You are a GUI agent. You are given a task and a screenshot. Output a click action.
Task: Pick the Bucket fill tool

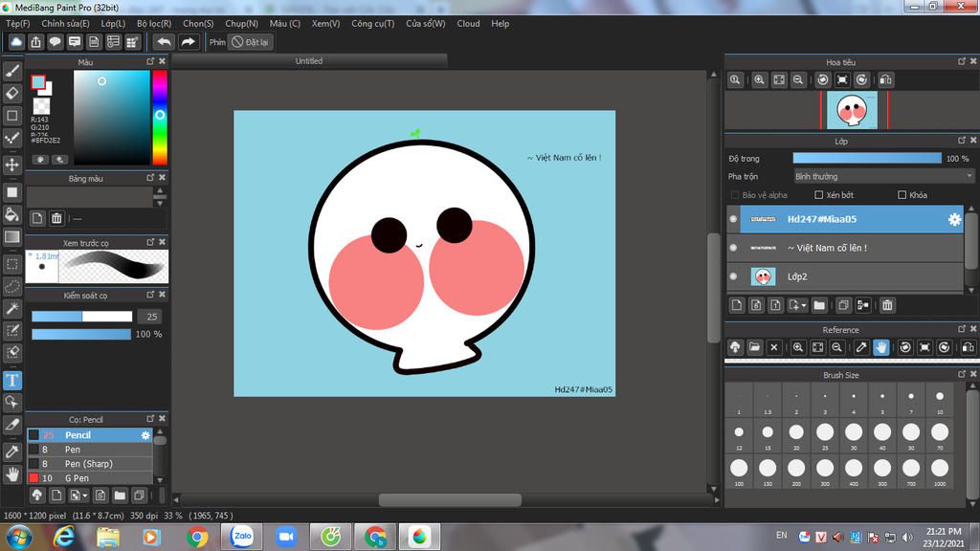tap(12, 214)
